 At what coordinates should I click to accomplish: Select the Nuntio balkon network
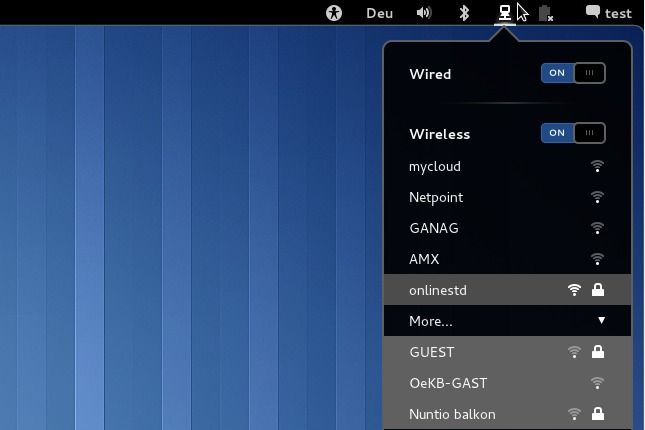[x=452, y=414]
